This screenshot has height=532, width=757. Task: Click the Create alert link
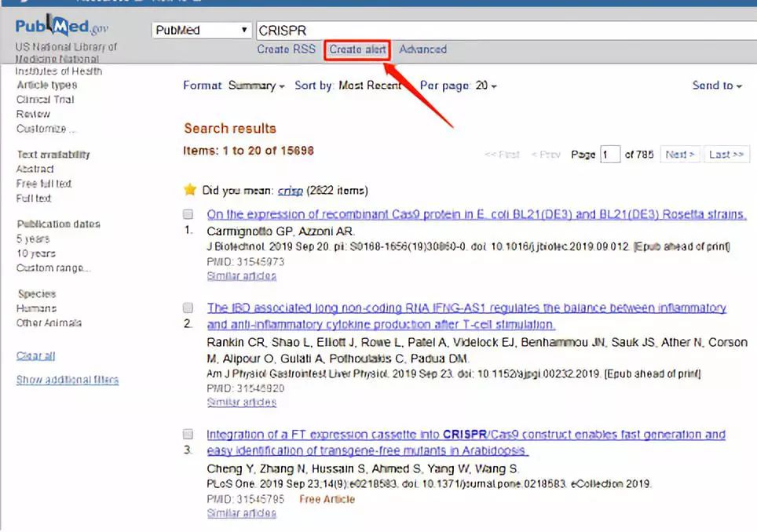[x=357, y=49]
